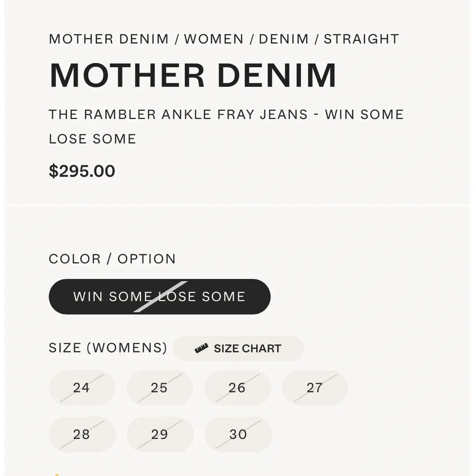The image size is (476, 476).
Task: Open the Women breadcrumb link
Action: tap(214, 39)
